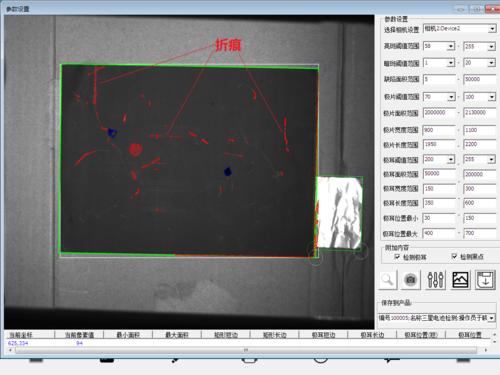
Task: Click the 极耳位置最大 field showing 700
Action: point(480,233)
